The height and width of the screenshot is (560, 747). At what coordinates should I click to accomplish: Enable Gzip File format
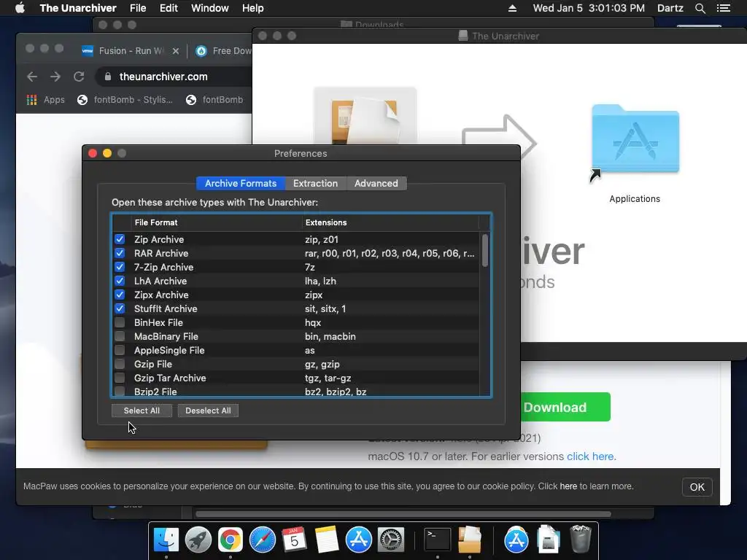pos(120,364)
